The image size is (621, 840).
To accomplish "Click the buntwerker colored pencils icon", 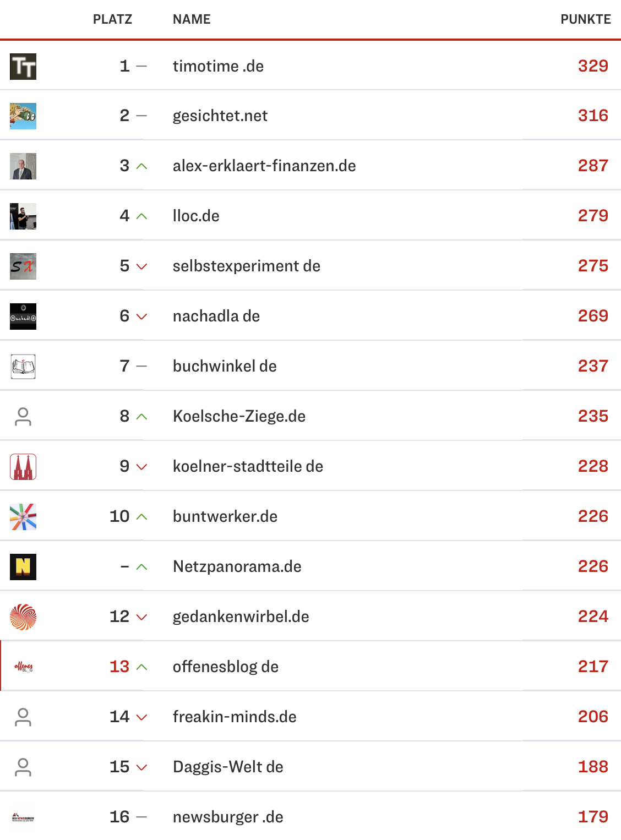I will point(23,517).
